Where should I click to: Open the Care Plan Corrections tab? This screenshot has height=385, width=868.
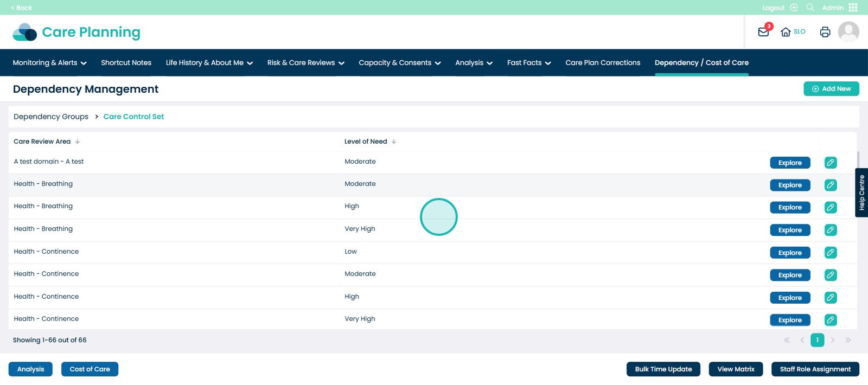pos(603,63)
